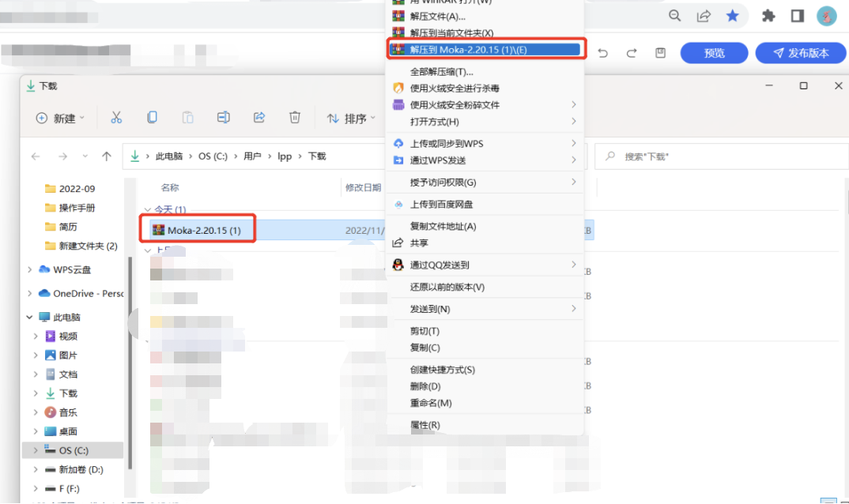This screenshot has width=849, height=504.
Task: Click the browser share page icon
Action: tap(704, 16)
